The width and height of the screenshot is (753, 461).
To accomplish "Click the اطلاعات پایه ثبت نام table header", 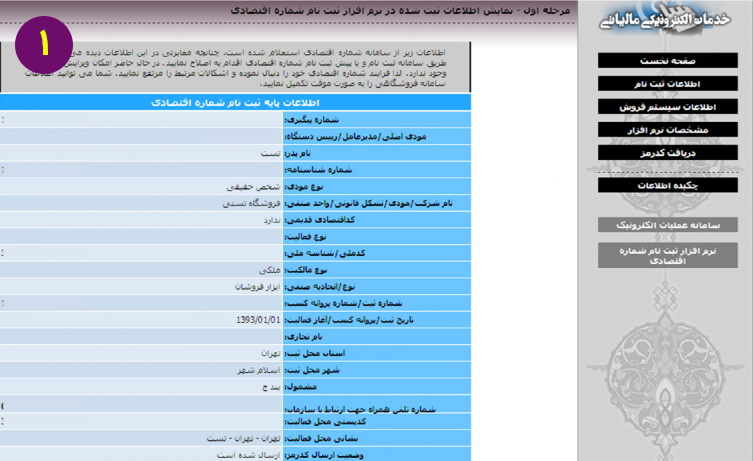I will [235, 103].
